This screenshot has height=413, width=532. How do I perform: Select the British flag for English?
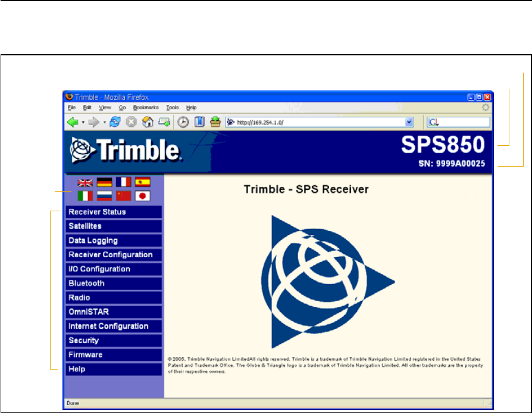point(85,183)
